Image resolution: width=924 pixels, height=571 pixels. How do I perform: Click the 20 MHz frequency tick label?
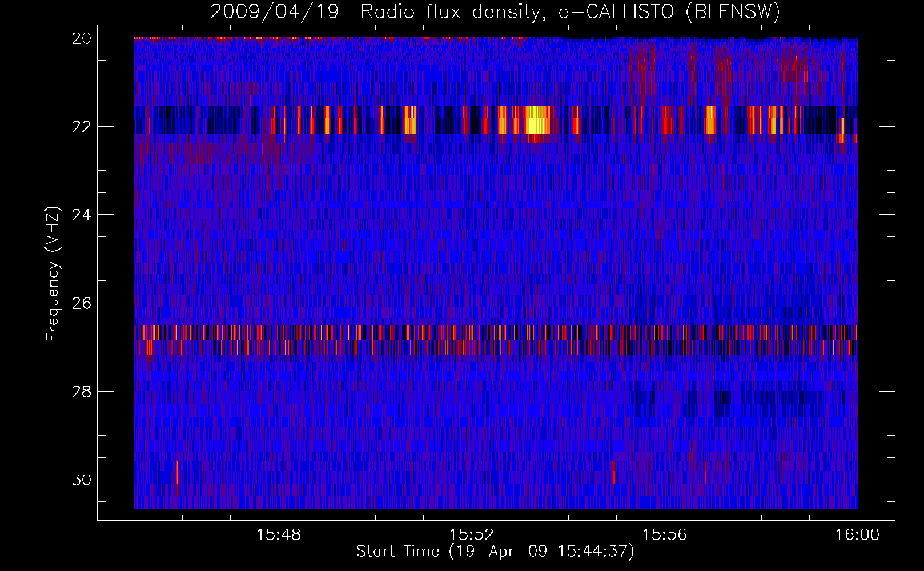click(82, 38)
